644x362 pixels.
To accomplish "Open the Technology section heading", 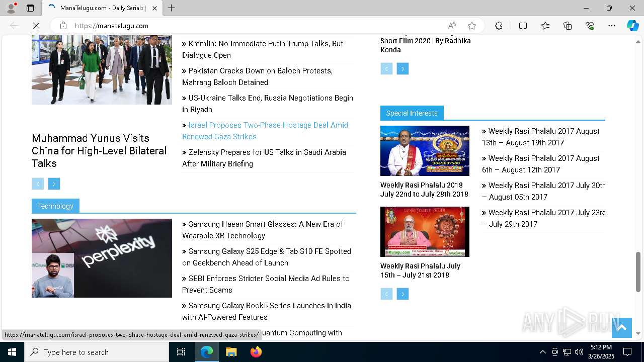I will click(x=55, y=206).
